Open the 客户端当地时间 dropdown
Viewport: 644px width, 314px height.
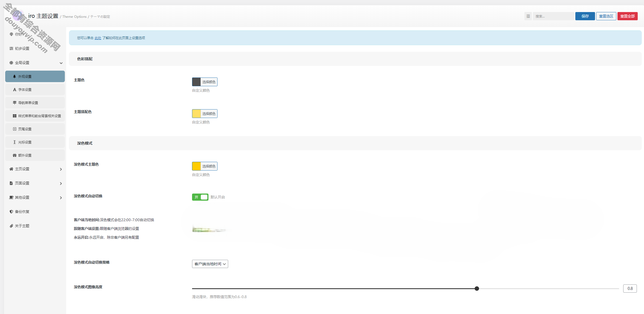tap(210, 264)
